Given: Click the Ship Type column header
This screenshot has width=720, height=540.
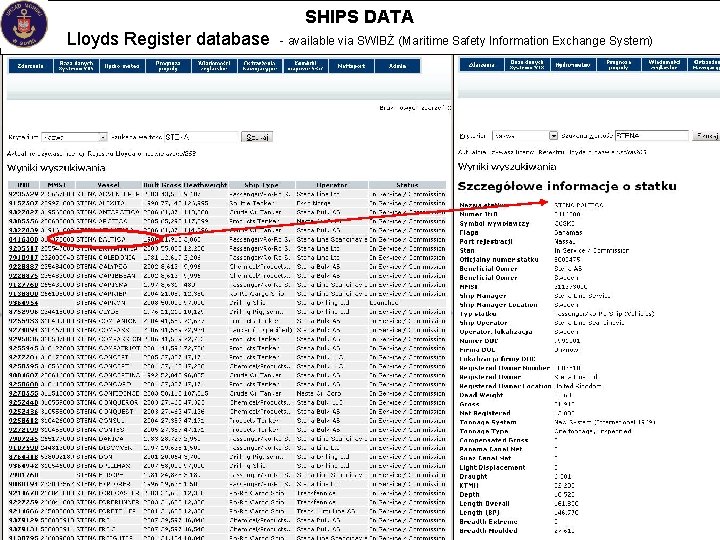Looking at the screenshot, I should coord(261,185).
